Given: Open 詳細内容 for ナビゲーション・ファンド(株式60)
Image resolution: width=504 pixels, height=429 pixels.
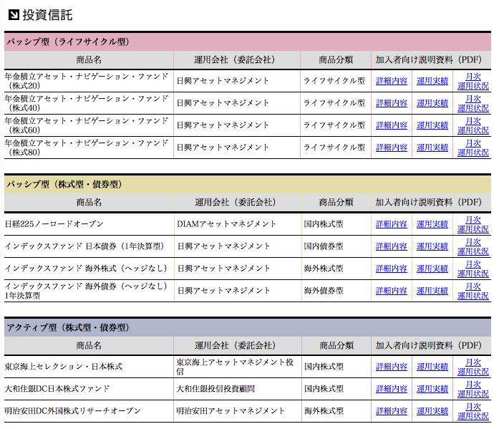Looking at the screenshot, I should click(x=392, y=125).
